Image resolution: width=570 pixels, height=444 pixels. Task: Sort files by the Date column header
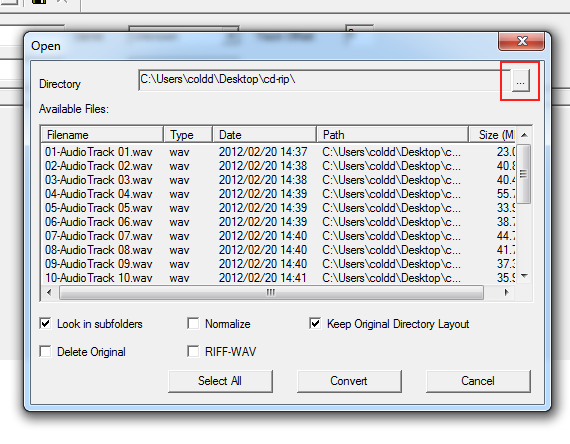click(264, 135)
